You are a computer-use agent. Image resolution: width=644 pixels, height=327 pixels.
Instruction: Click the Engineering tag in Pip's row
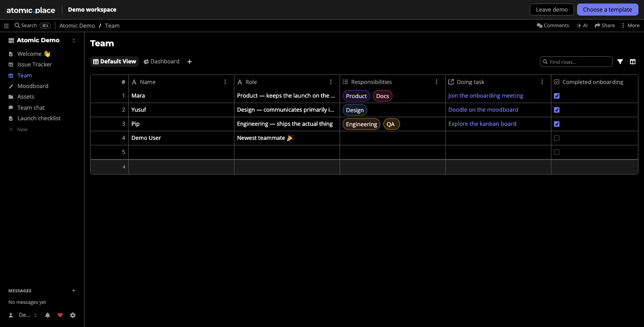(x=361, y=124)
